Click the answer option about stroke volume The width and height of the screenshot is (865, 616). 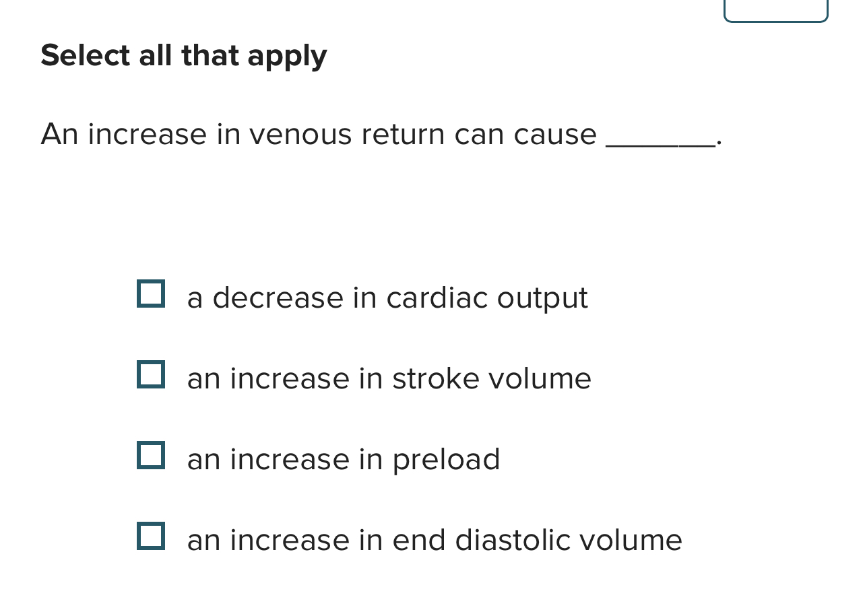click(x=389, y=378)
